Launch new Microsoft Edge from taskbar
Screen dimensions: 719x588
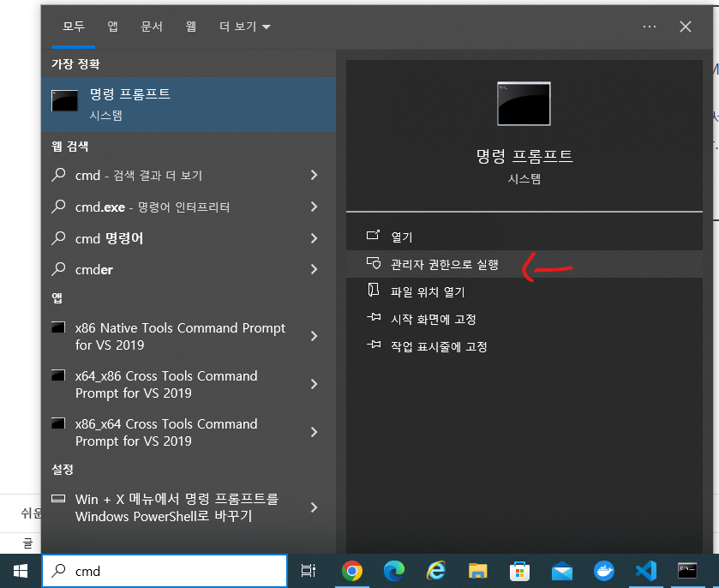pyautogui.click(x=394, y=571)
